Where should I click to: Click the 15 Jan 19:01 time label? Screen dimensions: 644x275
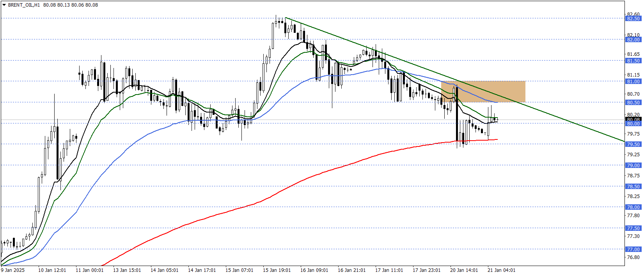click(277, 270)
